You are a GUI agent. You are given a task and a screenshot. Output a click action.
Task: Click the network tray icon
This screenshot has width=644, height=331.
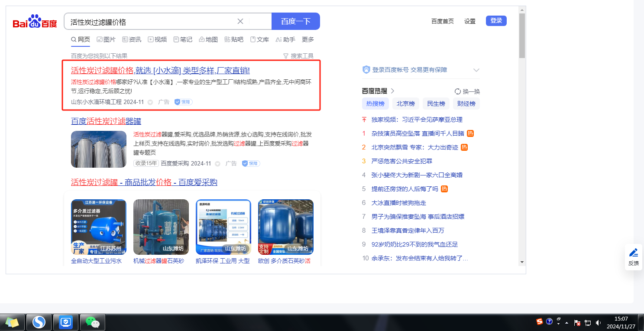coord(588,322)
